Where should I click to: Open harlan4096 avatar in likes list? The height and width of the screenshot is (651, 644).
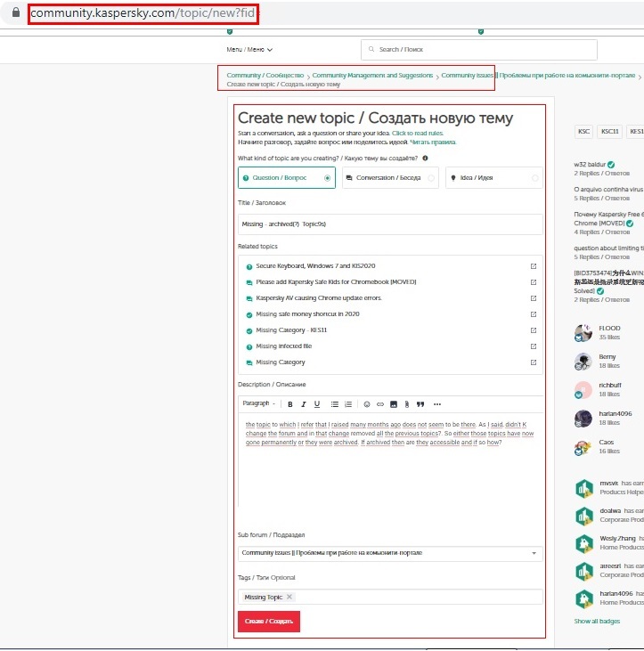coord(583,418)
